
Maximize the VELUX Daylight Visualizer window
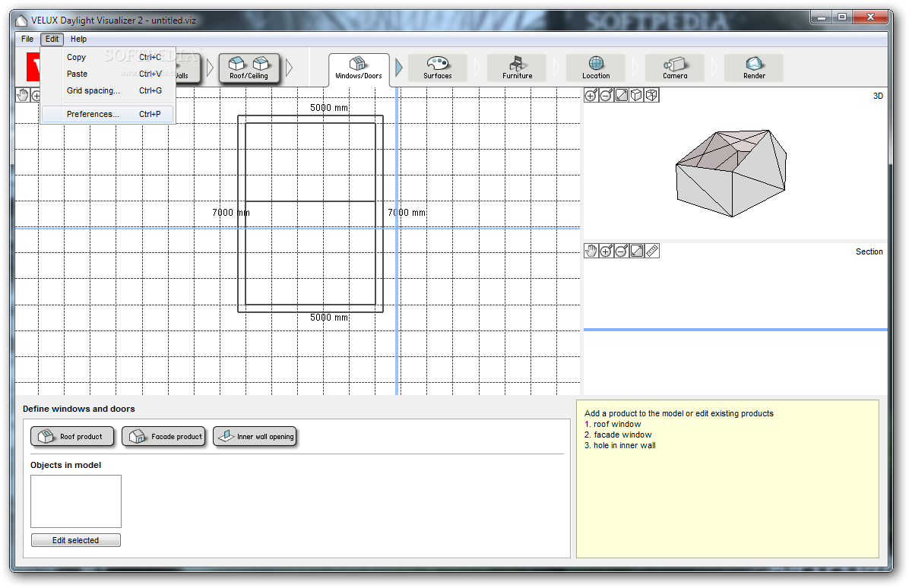(842, 17)
